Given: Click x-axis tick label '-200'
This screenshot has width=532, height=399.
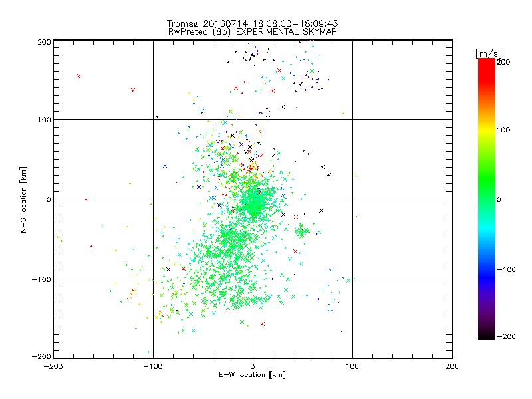Looking at the screenshot, I should [x=53, y=367].
